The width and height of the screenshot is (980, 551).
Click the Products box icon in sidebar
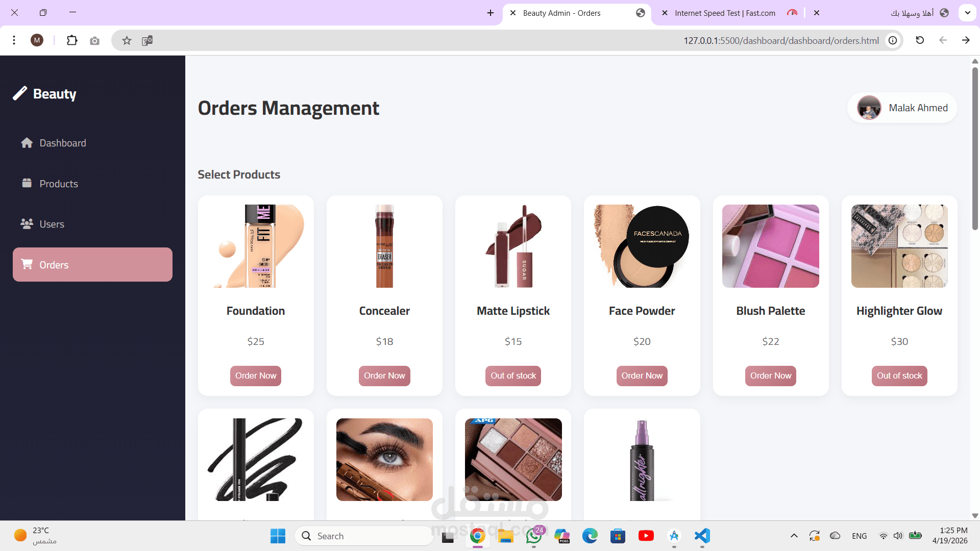[27, 183]
